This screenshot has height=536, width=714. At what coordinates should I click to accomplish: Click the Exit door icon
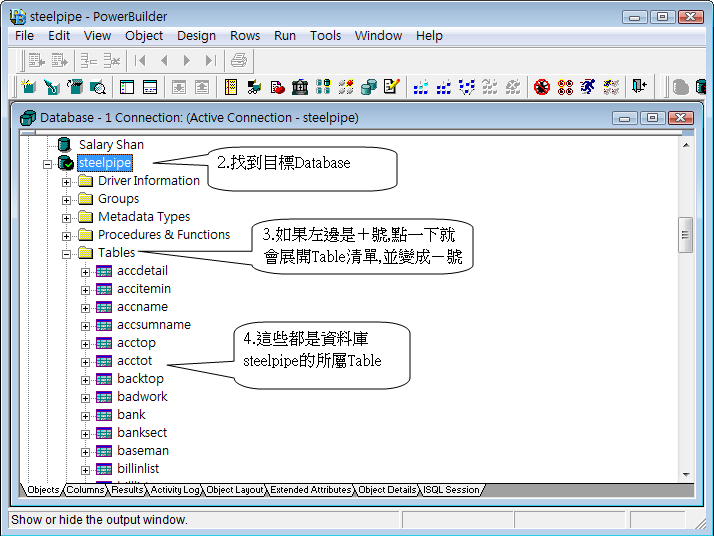(x=639, y=87)
